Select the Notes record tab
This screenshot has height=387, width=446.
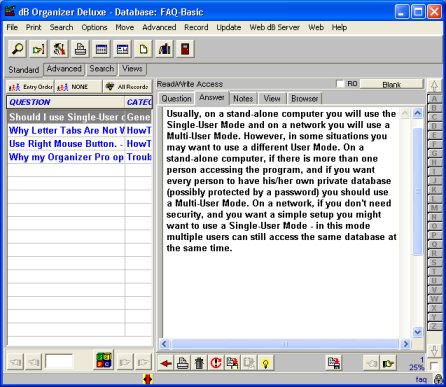(x=243, y=99)
